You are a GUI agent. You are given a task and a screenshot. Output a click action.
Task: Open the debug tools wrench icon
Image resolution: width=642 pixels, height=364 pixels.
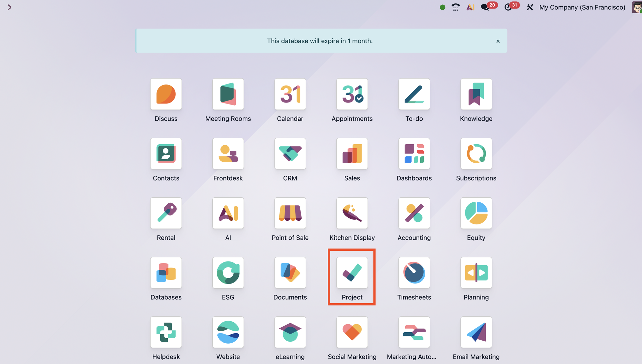click(x=530, y=7)
